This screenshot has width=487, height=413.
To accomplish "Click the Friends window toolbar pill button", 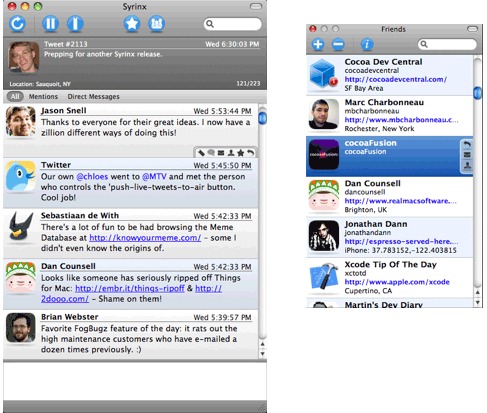I will pyautogui.click(x=472, y=29).
